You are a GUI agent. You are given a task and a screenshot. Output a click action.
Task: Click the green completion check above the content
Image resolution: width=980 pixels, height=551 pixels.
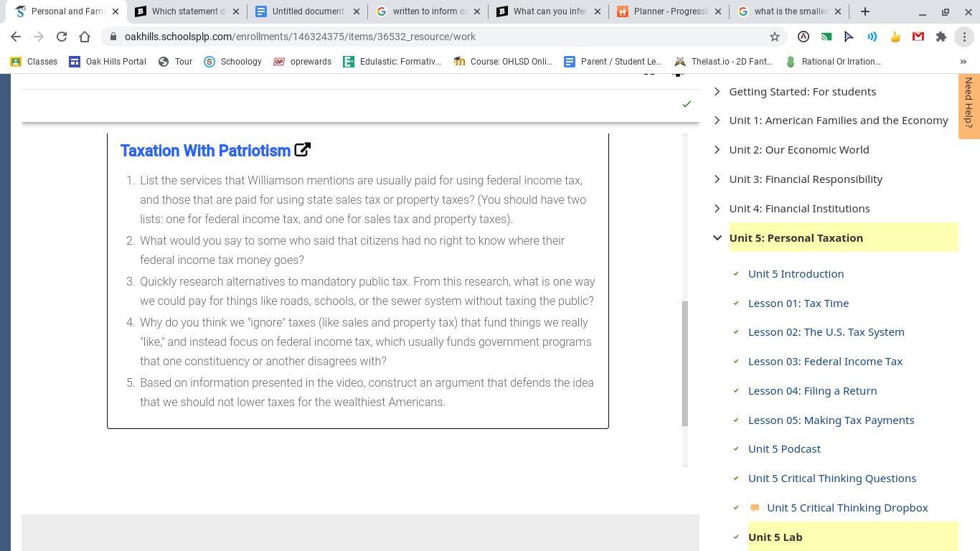pos(686,105)
